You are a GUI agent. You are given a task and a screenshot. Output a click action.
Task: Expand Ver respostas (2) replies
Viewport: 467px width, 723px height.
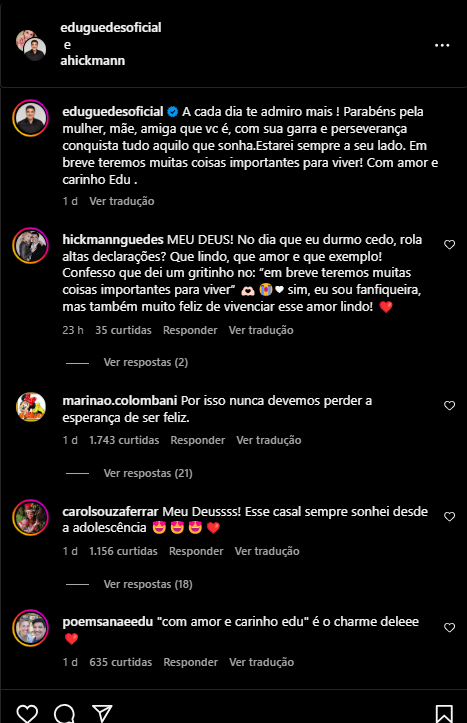(x=146, y=362)
